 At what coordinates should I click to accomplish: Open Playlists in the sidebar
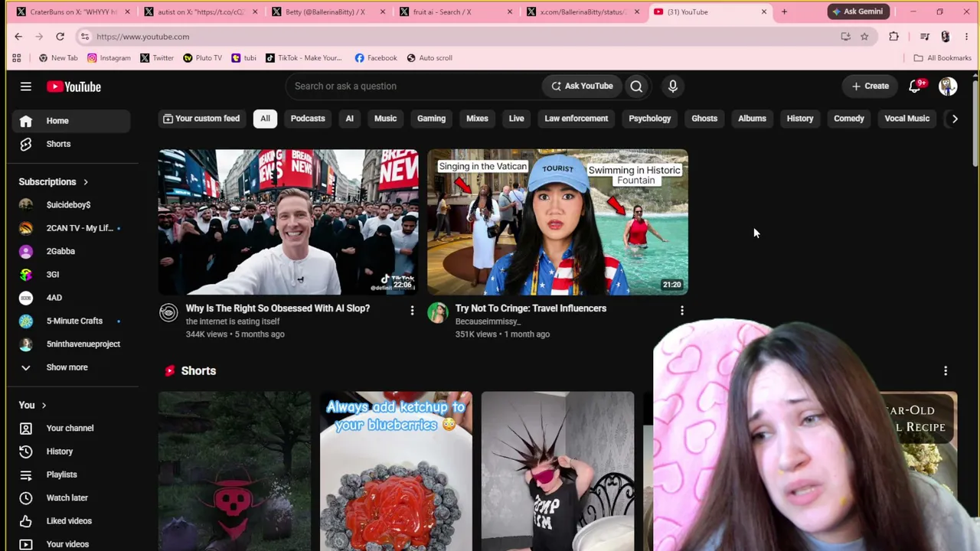pyautogui.click(x=70, y=474)
